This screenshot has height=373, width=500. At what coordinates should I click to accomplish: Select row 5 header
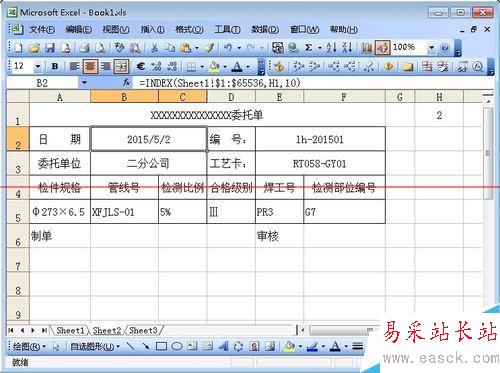pyautogui.click(x=18, y=212)
